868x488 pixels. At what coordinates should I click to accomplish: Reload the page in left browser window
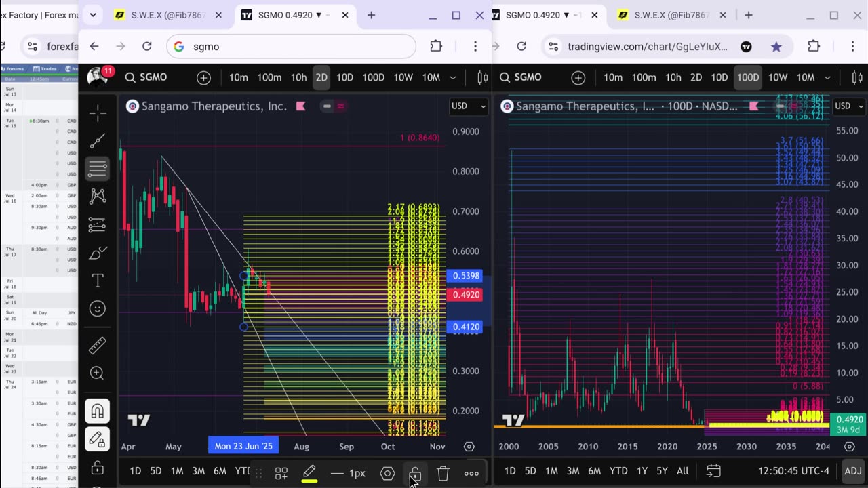coord(146,46)
